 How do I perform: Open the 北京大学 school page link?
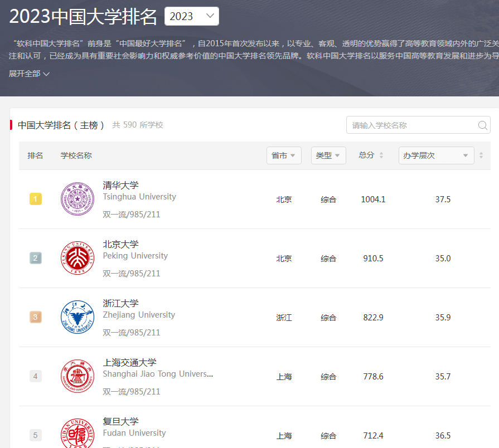[120, 244]
